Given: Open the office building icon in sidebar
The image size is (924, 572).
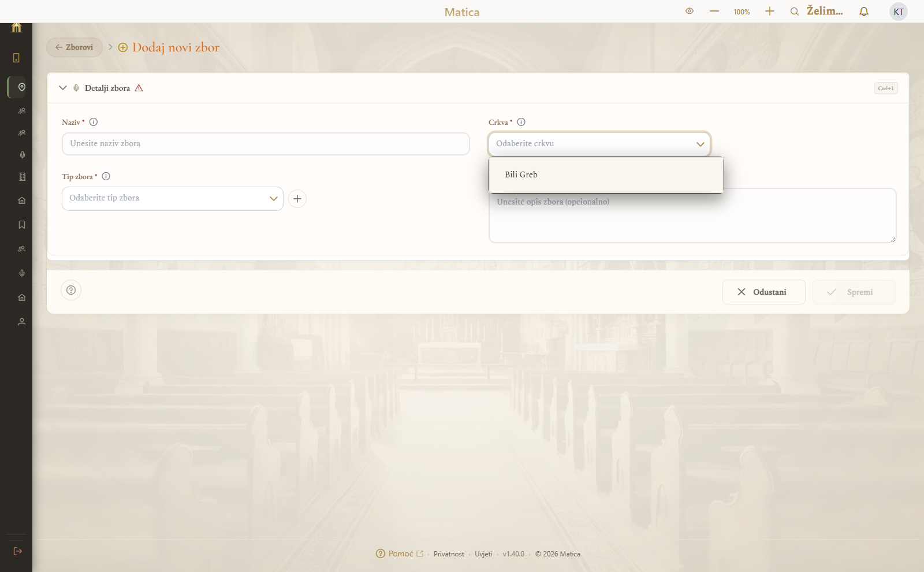Looking at the screenshot, I should pos(22,177).
